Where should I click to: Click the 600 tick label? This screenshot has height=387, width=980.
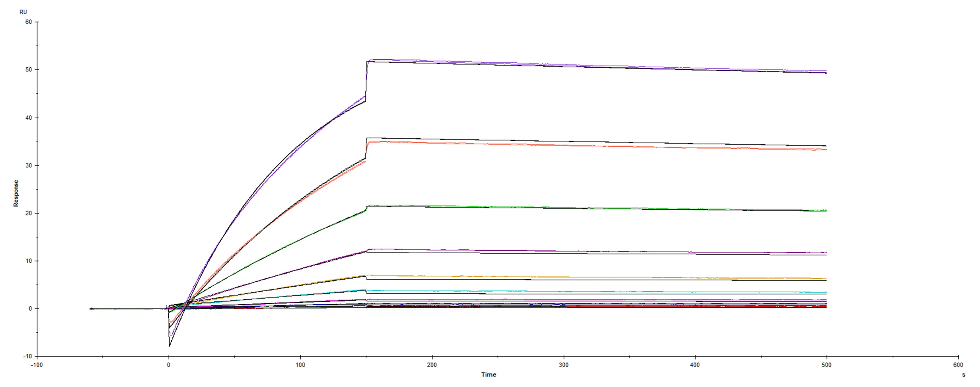(958, 365)
